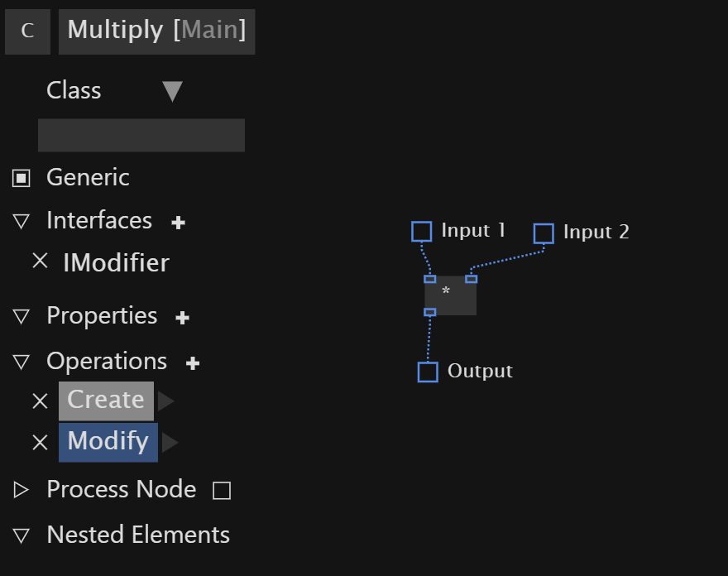The width and height of the screenshot is (728, 576).
Task: Select the Modify operation
Action: (108, 442)
